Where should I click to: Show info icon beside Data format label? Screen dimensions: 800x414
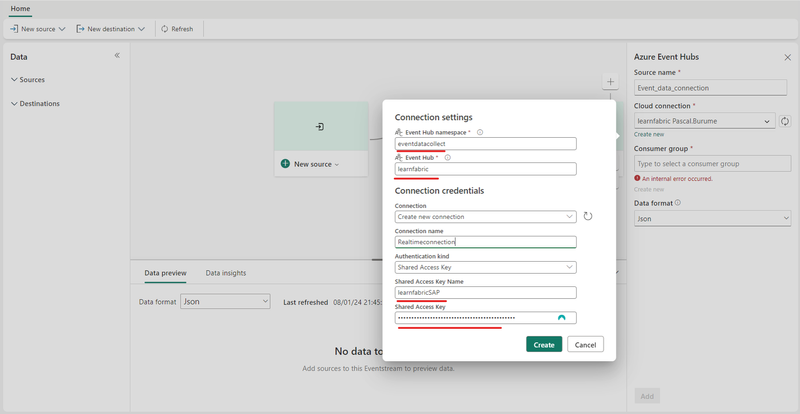678,203
